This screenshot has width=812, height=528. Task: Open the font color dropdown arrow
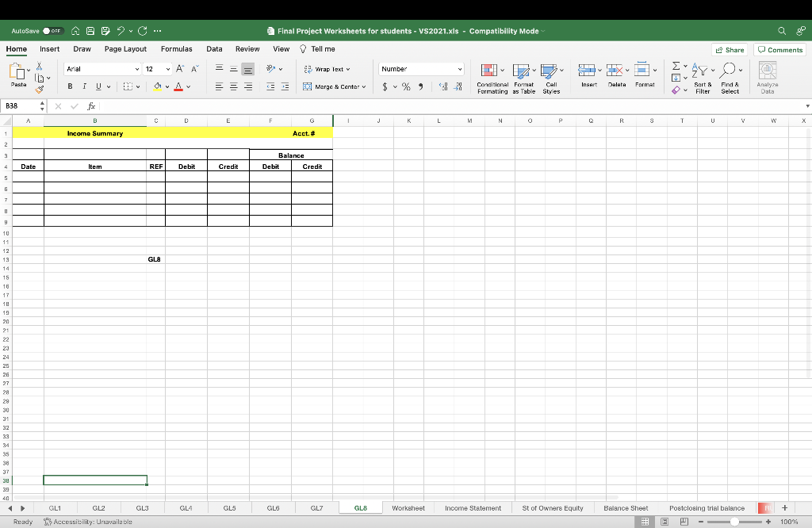pyautogui.click(x=189, y=87)
